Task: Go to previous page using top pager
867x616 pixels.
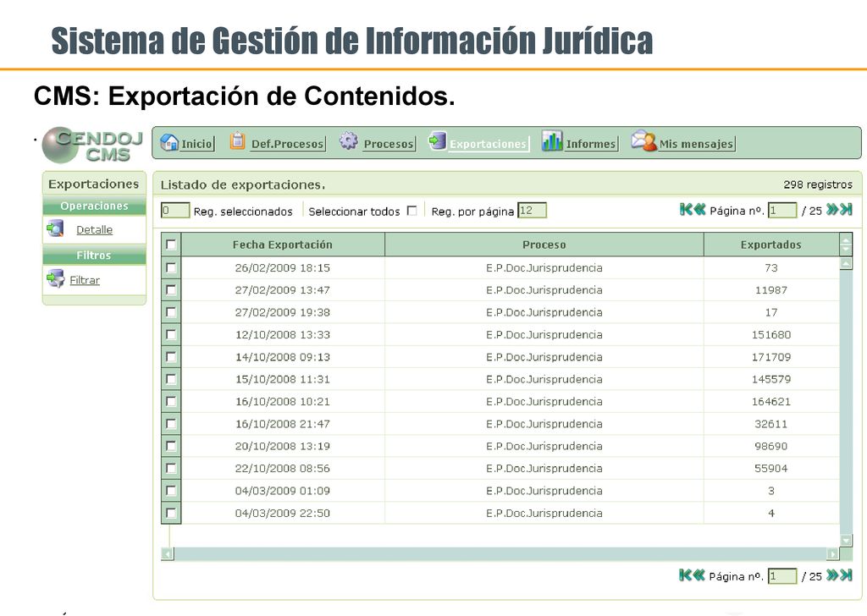Action: tap(699, 209)
